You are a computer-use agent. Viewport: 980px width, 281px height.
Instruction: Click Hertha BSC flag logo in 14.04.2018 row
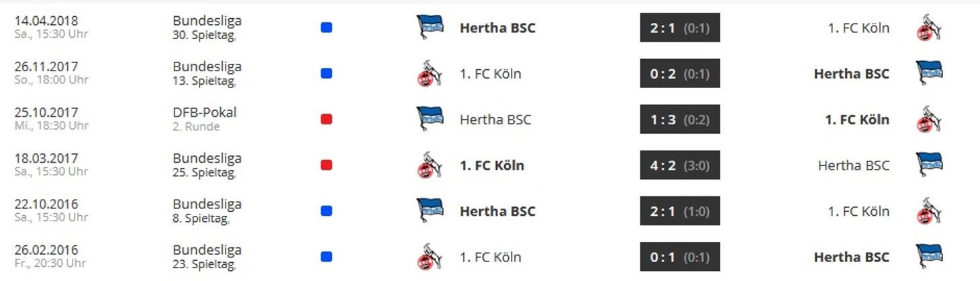tap(430, 28)
